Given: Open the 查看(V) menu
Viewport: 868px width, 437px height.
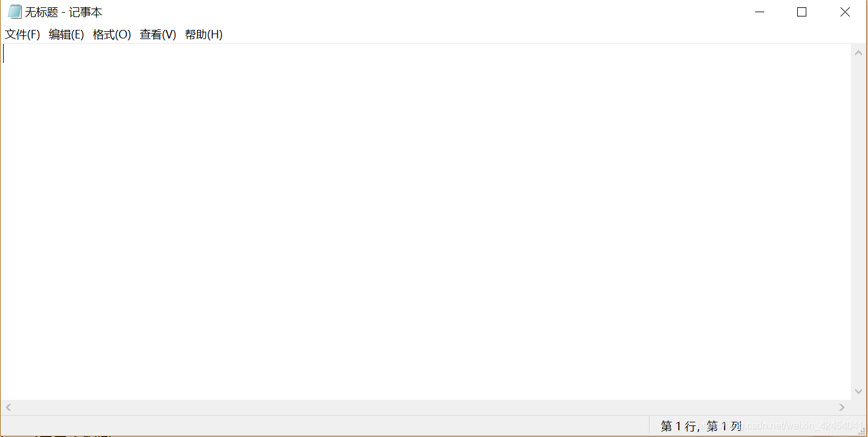Looking at the screenshot, I should pos(158,35).
